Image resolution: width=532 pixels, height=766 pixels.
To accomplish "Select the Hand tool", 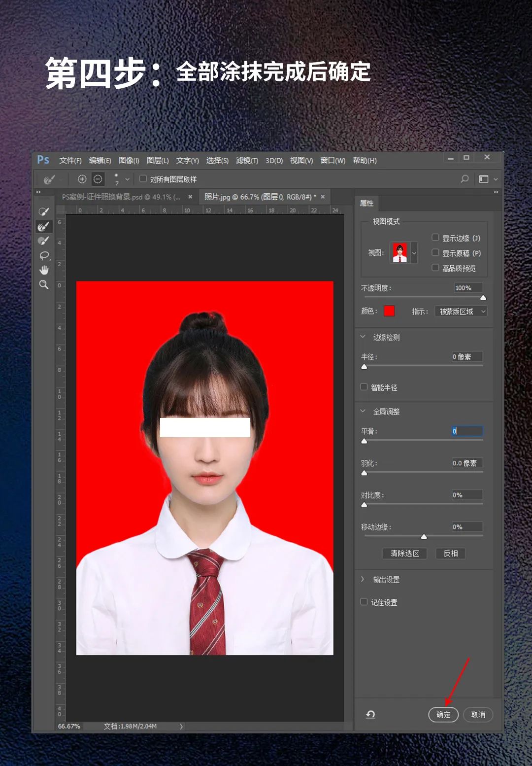I will 44,270.
